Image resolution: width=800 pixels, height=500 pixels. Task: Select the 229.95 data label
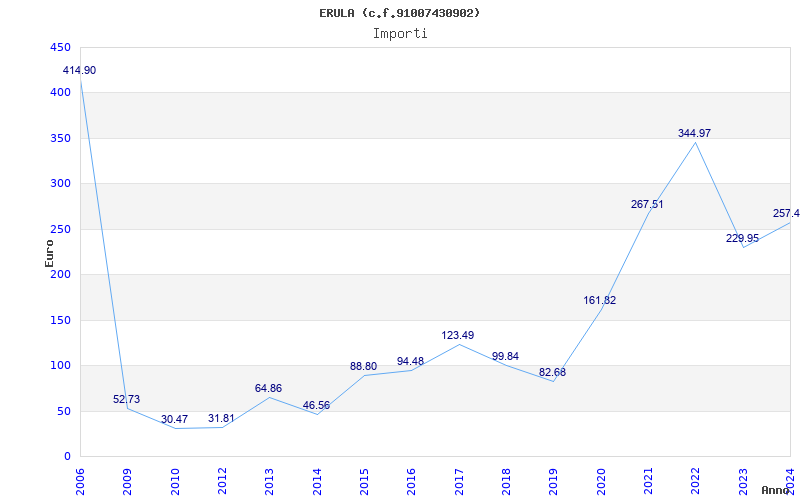point(742,238)
